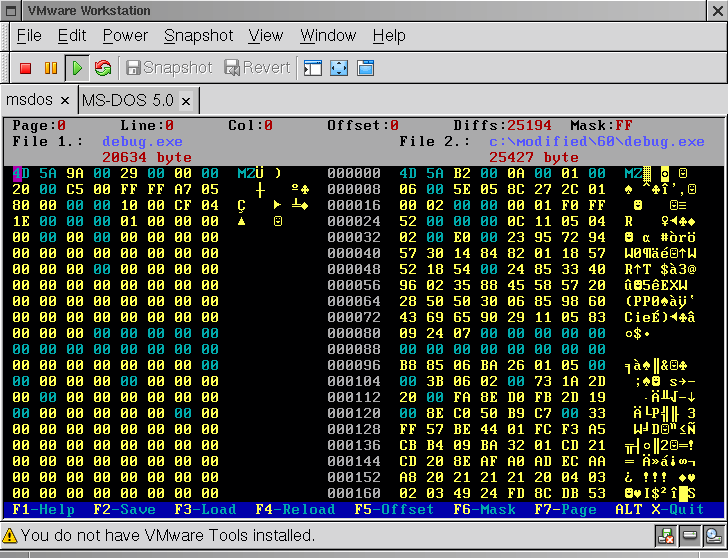Switch to quick switch window icon

[x=365, y=68]
